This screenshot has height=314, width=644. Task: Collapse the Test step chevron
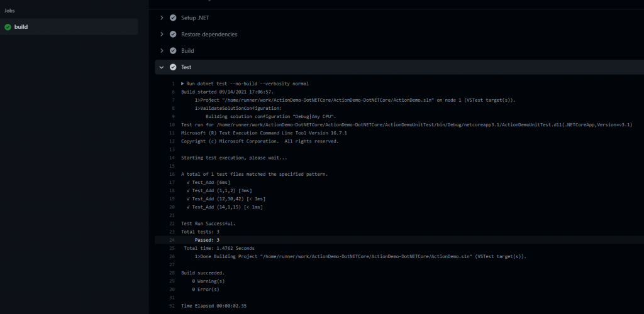(x=162, y=67)
